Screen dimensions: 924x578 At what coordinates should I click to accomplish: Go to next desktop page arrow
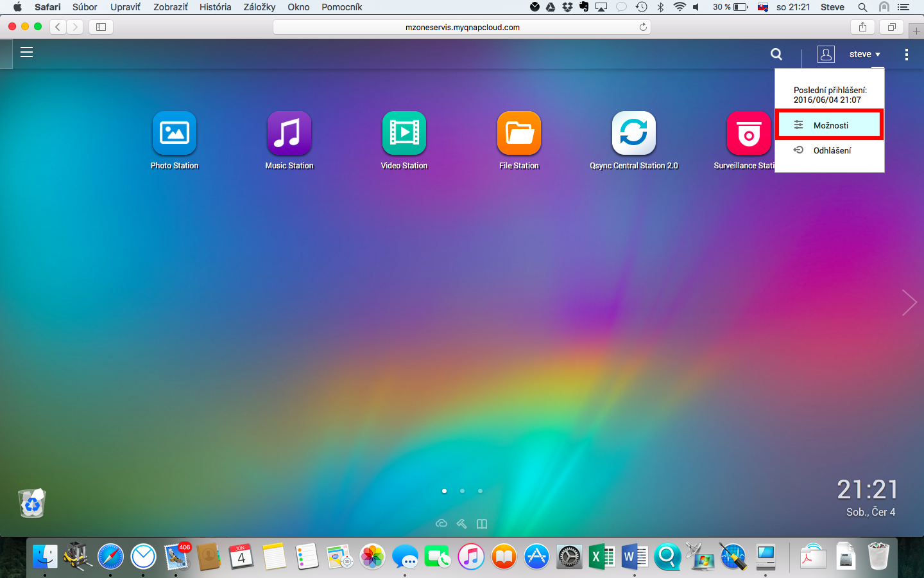(x=909, y=302)
